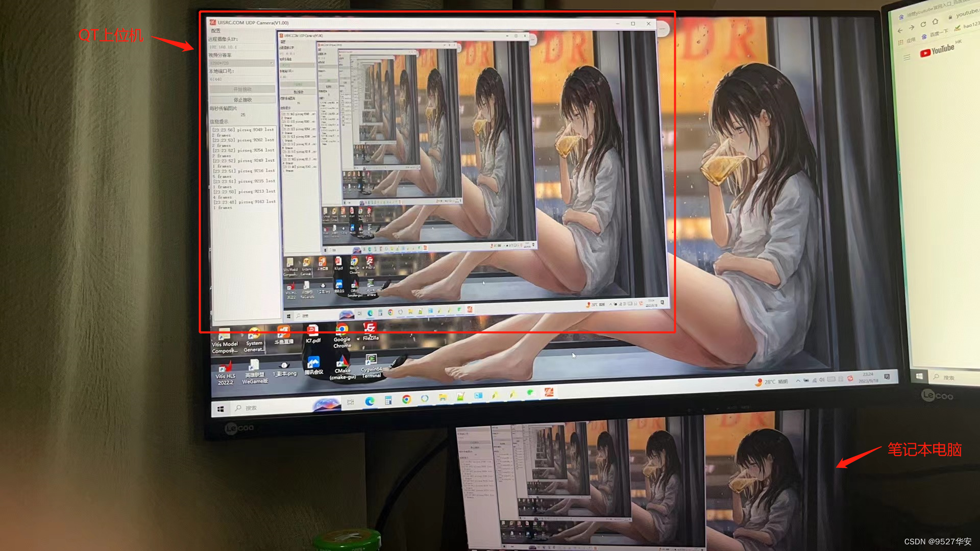
Task: Click the browser forward arrow on right monitor
Action: pos(912,28)
